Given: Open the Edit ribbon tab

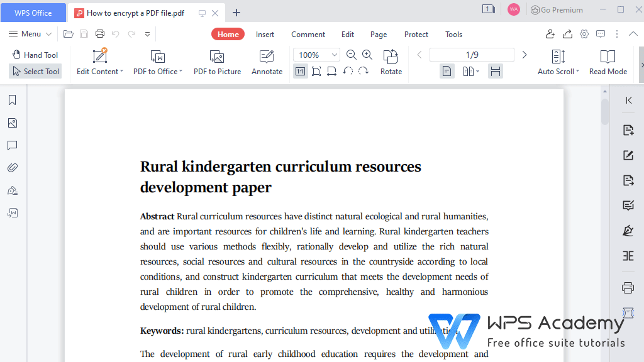Looking at the screenshot, I should tap(347, 35).
